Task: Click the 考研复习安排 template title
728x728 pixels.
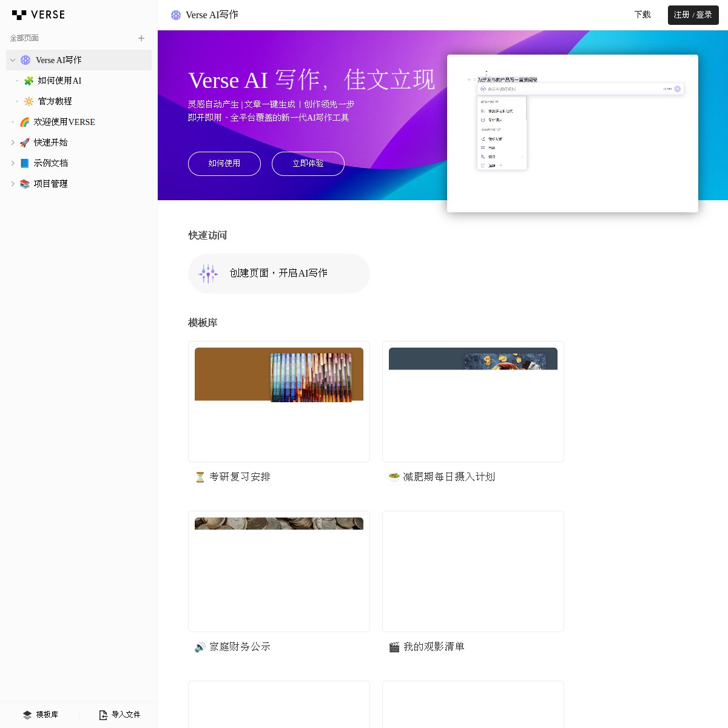Action: coord(240,477)
